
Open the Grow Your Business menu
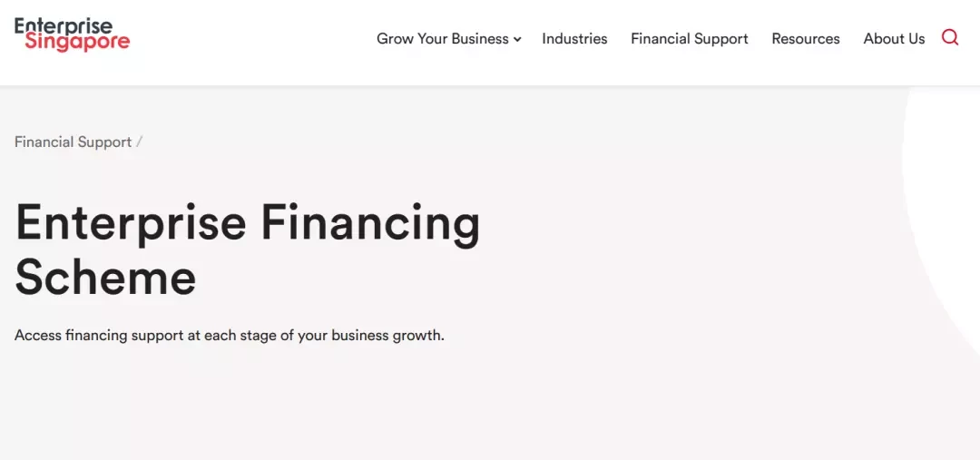449,39
